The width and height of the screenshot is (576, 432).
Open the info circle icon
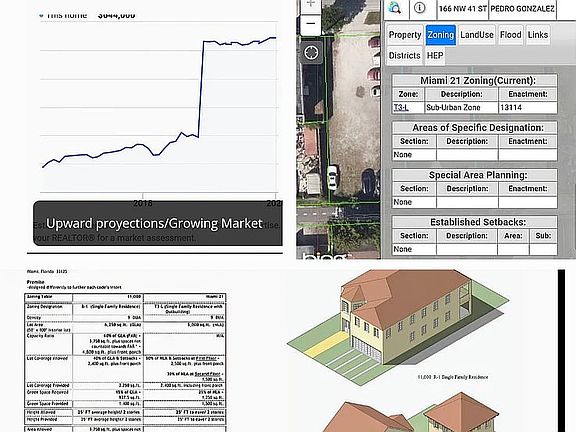[x=420, y=8]
